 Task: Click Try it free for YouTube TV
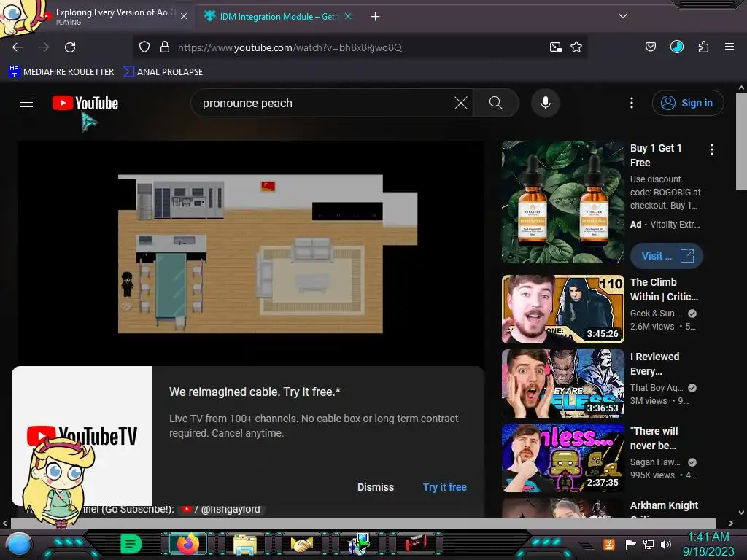(444, 487)
